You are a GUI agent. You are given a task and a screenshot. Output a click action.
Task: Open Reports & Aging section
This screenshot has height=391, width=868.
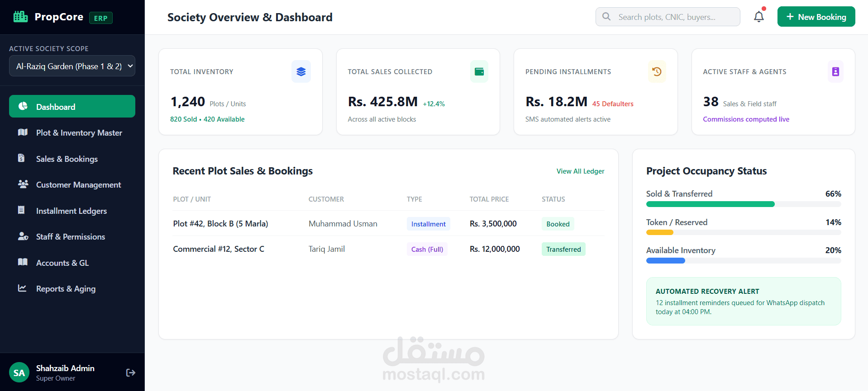tap(72, 288)
